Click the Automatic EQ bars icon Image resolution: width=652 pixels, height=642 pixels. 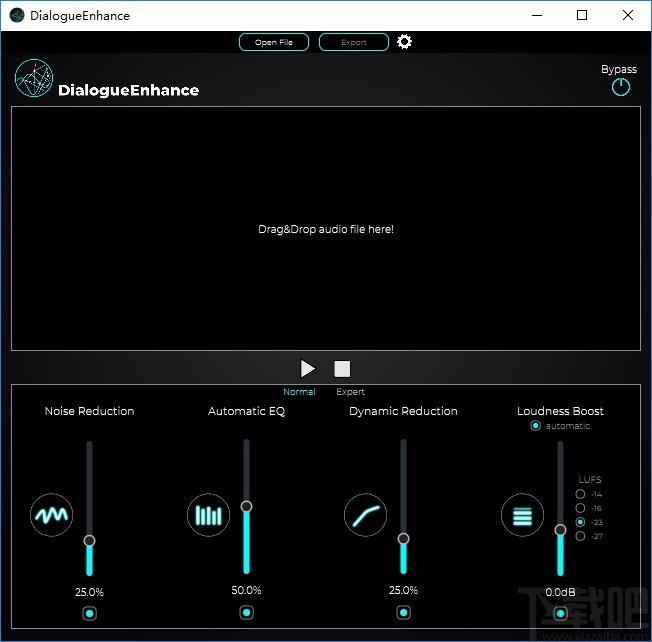pos(208,515)
